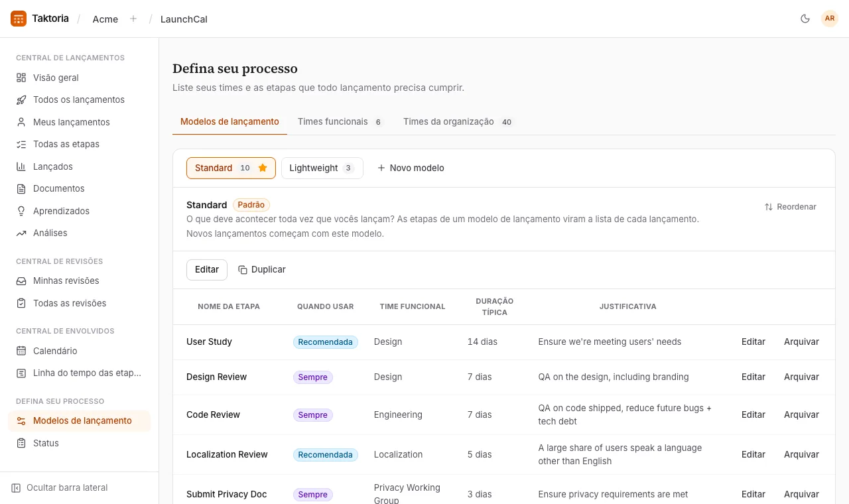The image size is (849, 504).
Task: Open Todas as etapas
Action: [80, 144]
